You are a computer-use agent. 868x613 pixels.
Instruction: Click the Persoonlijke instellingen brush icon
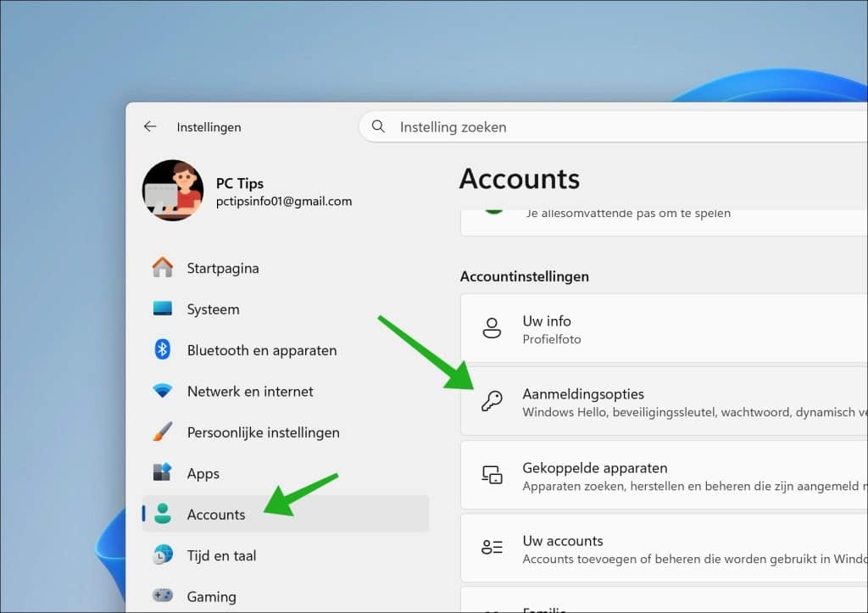162,432
